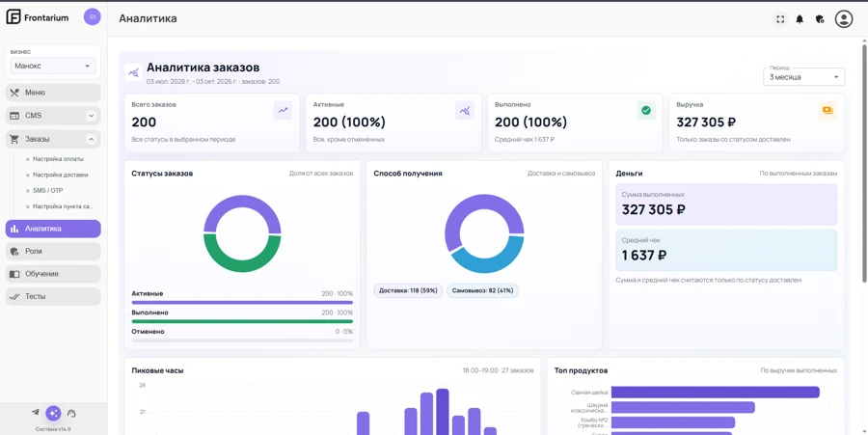The width and height of the screenshot is (868, 435).
Task: Go to the Аналитика sidebar item
Action: point(53,229)
